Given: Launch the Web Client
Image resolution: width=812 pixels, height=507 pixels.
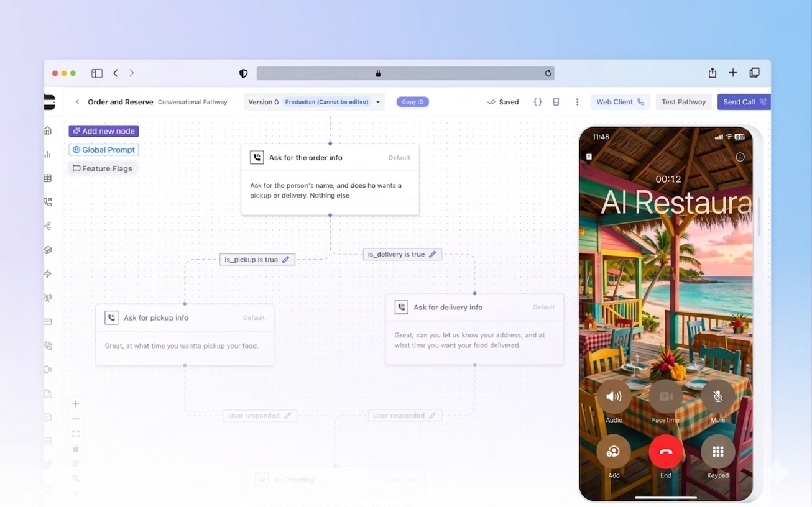Looking at the screenshot, I should coord(620,102).
